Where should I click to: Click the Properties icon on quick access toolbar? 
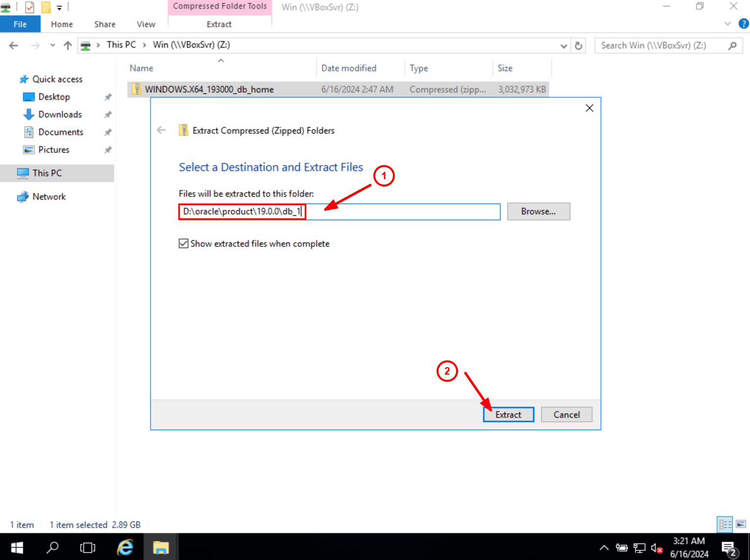click(x=30, y=7)
